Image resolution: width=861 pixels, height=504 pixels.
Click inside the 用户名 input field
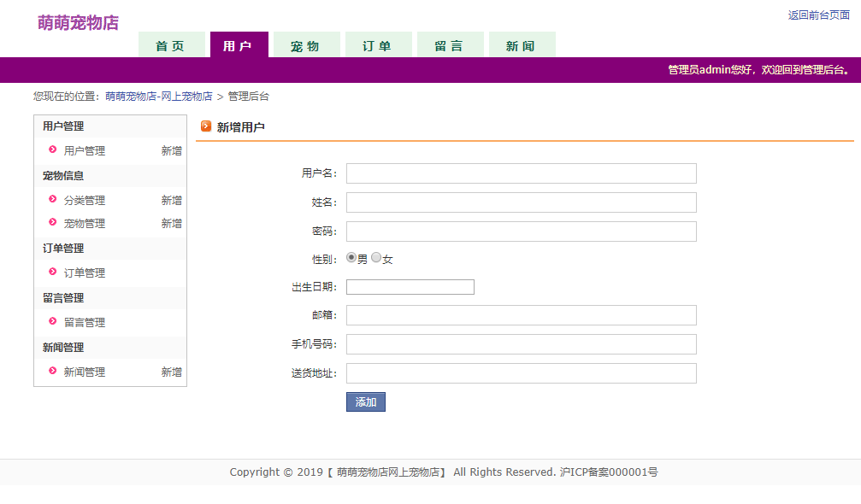tap(520, 173)
